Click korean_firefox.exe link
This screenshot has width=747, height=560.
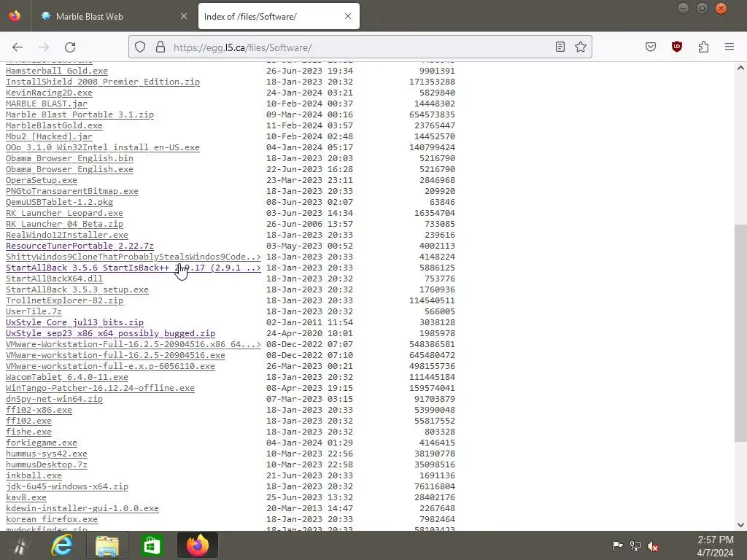click(x=52, y=520)
